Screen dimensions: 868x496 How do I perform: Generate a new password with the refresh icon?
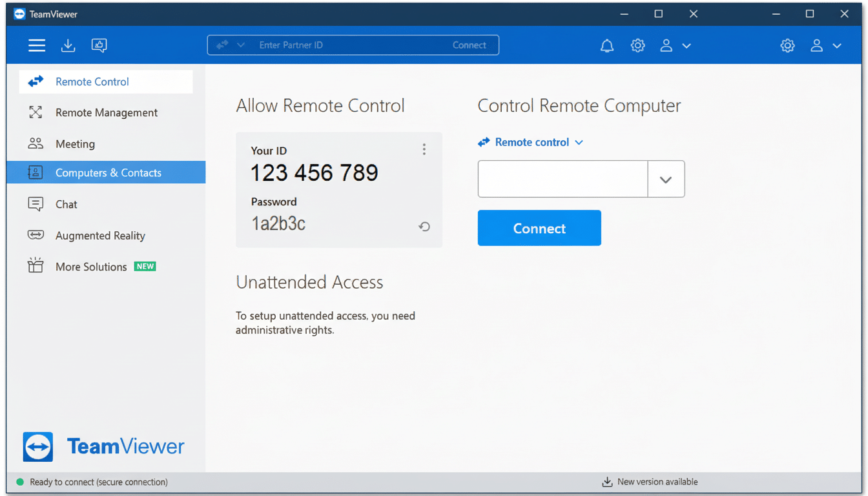tap(424, 227)
